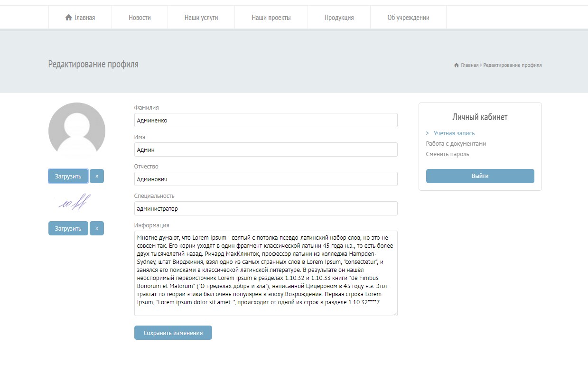This screenshot has width=588, height=392.
Task: Open the Работа с документами sidebar link
Action: [x=456, y=144]
